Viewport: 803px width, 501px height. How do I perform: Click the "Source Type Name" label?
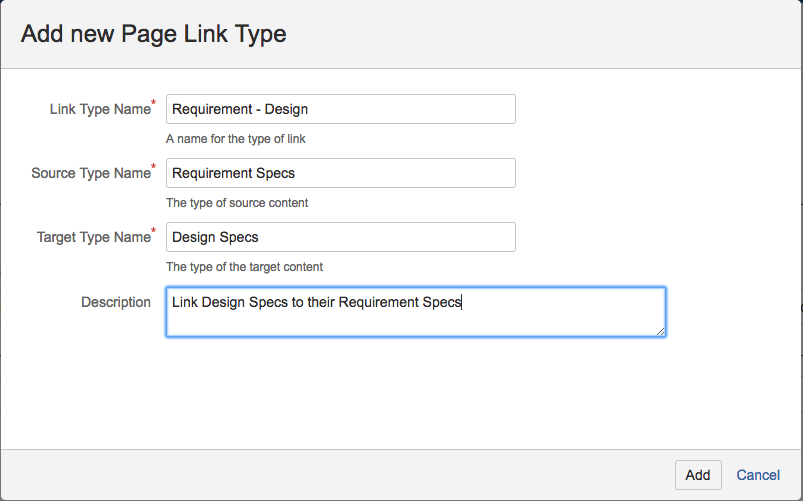point(90,173)
